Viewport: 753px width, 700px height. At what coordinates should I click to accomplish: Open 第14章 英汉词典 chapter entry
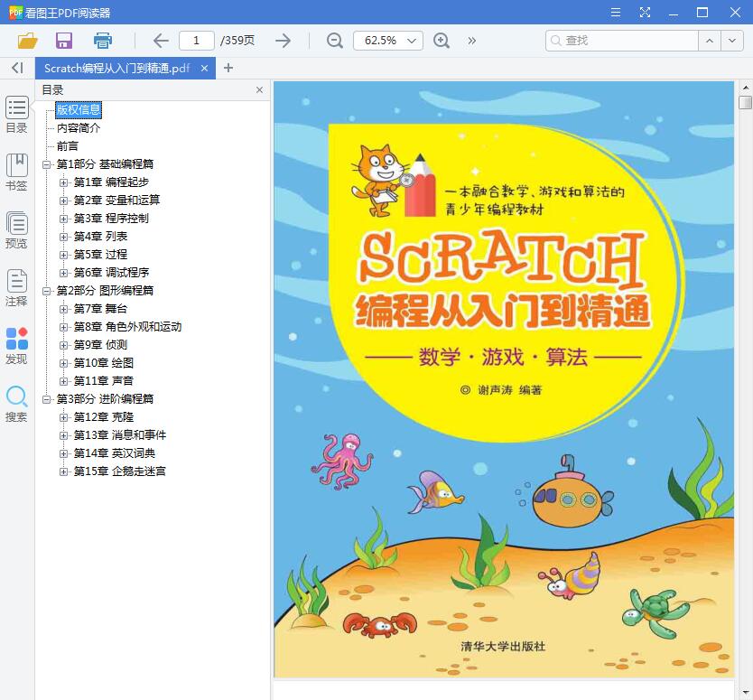coord(115,453)
